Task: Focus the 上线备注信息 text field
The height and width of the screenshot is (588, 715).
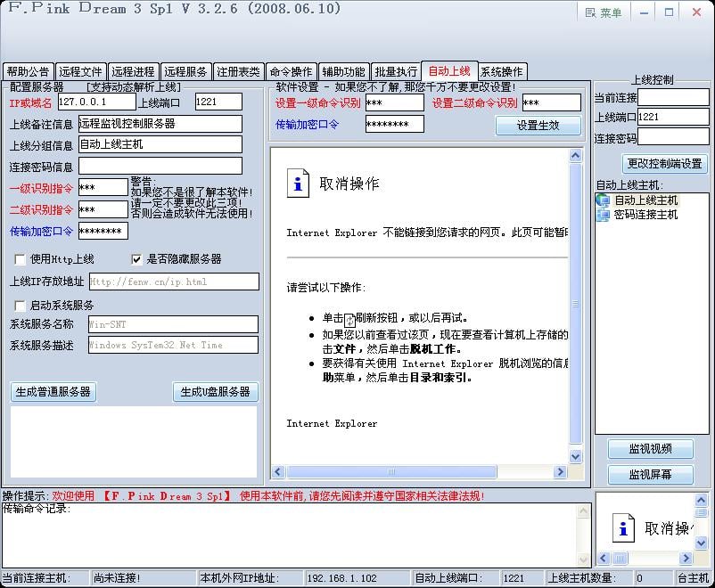Action: [x=160, y=124]
